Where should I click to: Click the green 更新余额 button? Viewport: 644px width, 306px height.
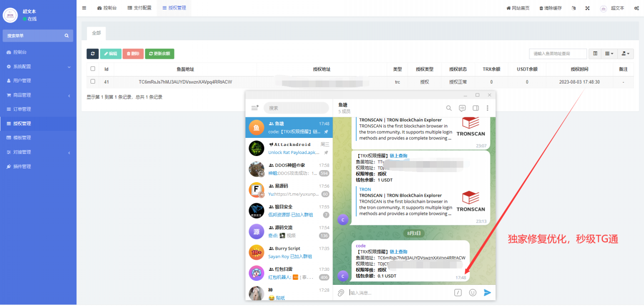(x=159, y=54)
